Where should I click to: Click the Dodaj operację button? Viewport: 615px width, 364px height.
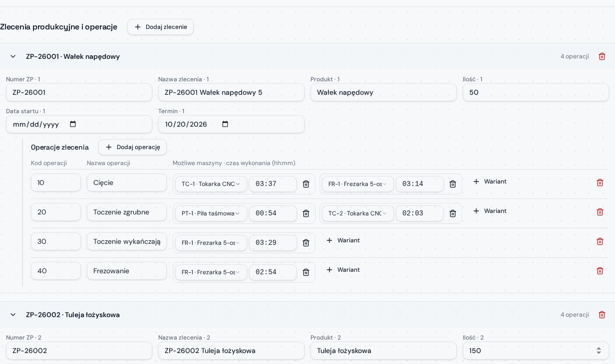pyautogui.click(x=132, y=147)
